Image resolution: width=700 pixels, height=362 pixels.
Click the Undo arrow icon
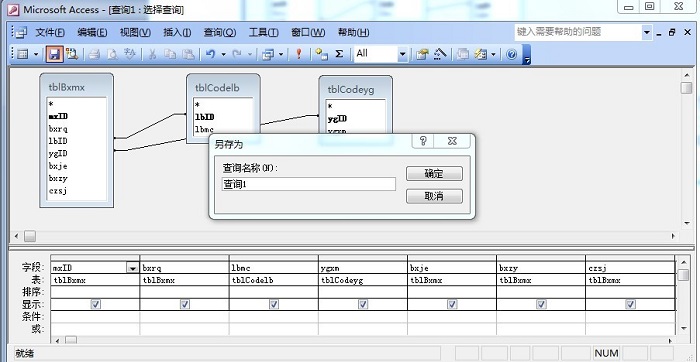[x=211, y=54]
